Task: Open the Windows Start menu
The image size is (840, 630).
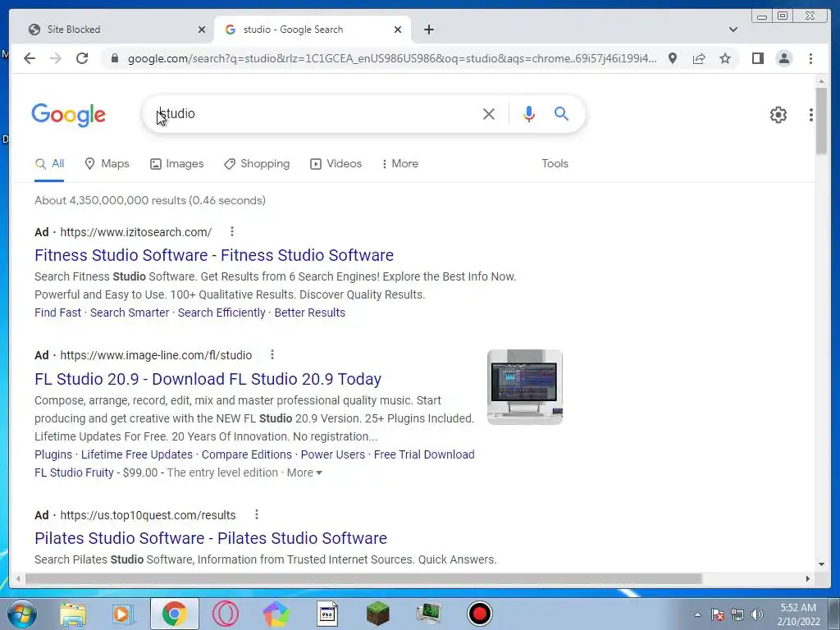Action: [21, 614]
